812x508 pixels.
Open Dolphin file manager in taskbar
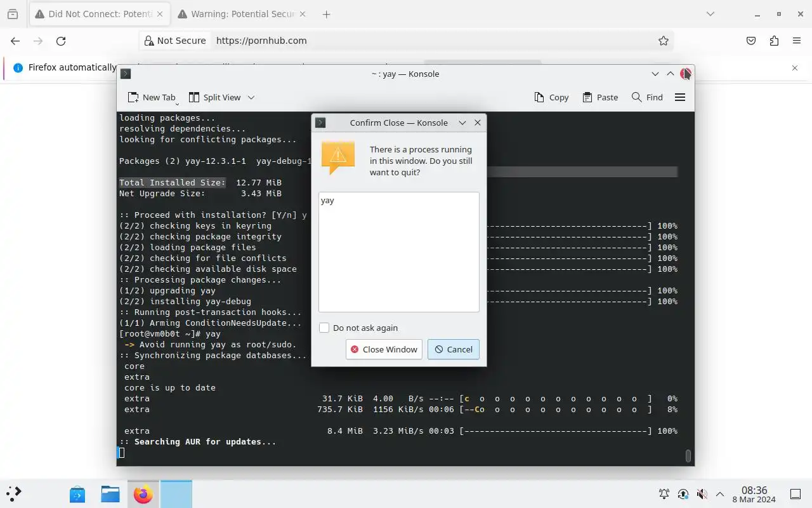[x=110, y=494]
